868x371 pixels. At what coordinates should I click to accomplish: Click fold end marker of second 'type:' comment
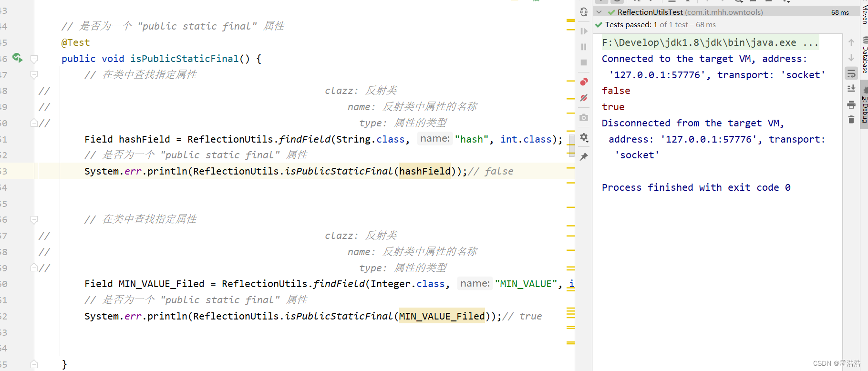(34, 268)
